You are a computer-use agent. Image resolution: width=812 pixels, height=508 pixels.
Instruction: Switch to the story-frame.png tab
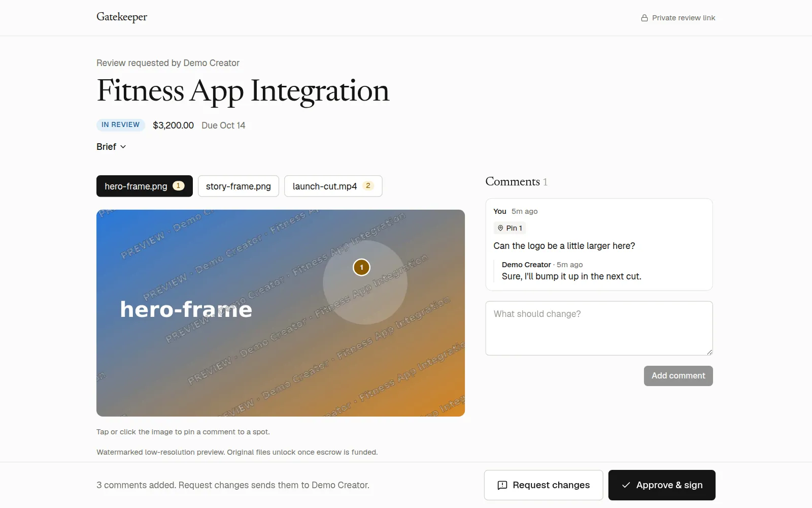[239, 186]
